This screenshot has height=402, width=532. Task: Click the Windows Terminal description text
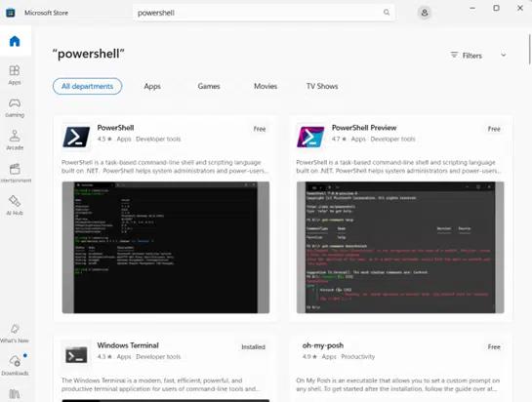pos(159,384)
